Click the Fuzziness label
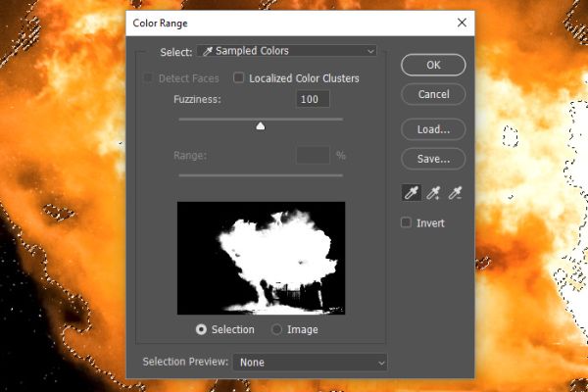The height and width of the screenshot is (392, 588). coord(197,99)
